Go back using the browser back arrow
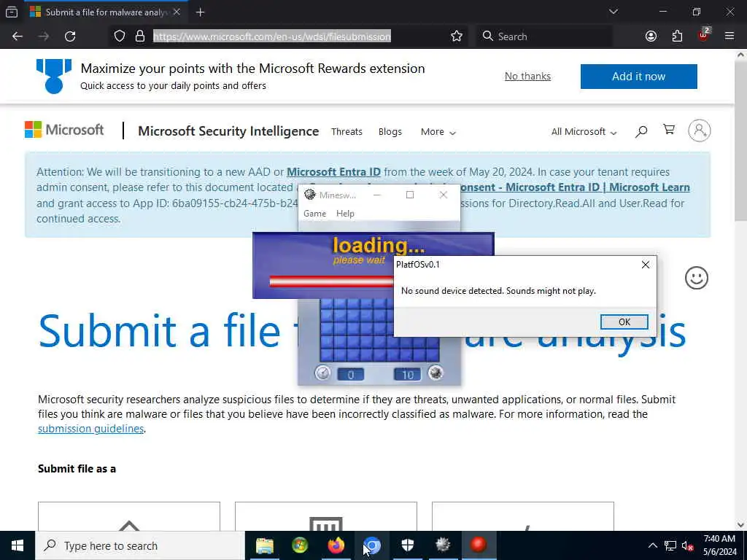747x560 pixels. pyautogui.click(x=18, y=36)
